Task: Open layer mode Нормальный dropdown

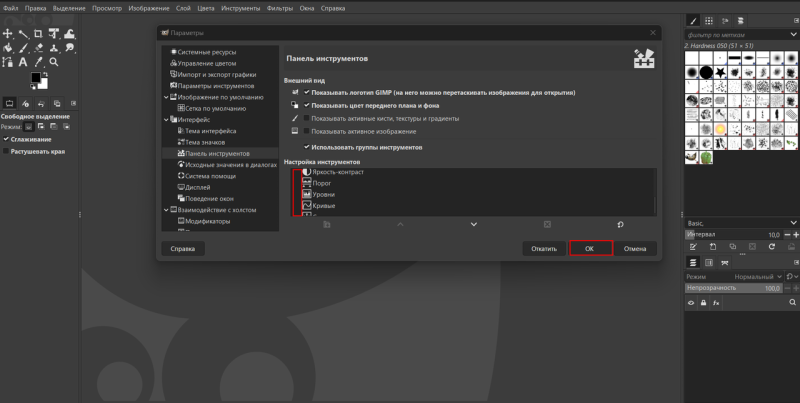Action: point(758,276)
